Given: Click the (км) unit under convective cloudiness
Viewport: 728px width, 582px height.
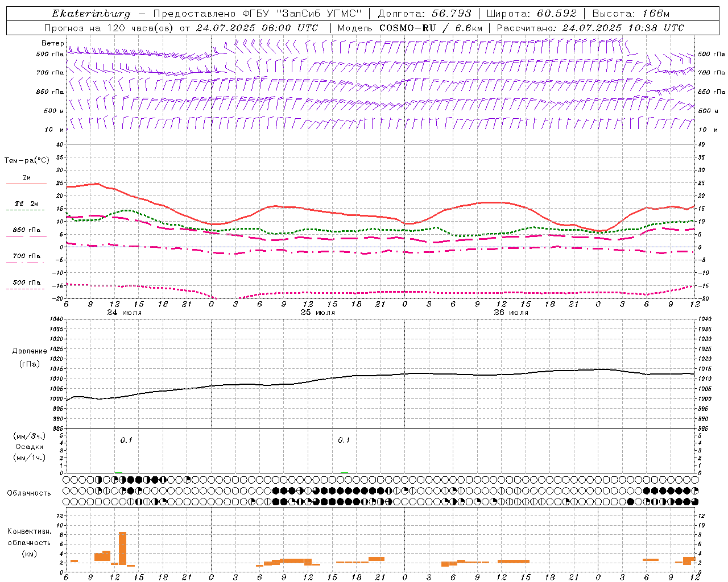Looking at the screenshot, I should coord(29,554).
